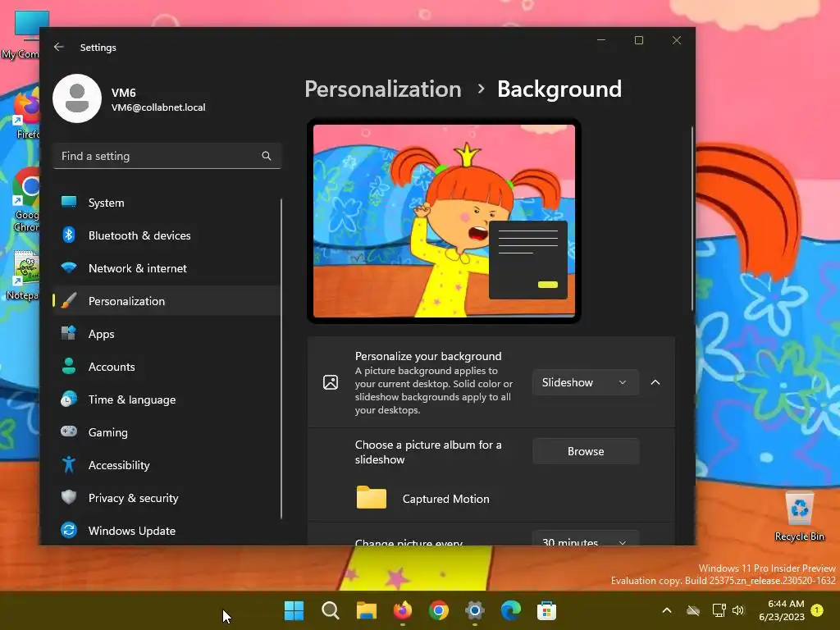Click inside the Find a setting field
The image size is (840, 630).
[x=167, y=156]
